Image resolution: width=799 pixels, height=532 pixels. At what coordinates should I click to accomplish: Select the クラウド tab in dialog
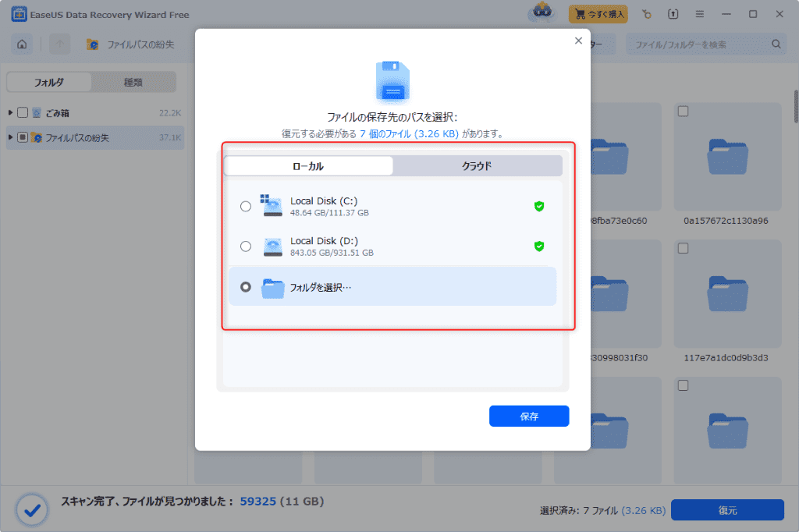click(x=477, y=165)
